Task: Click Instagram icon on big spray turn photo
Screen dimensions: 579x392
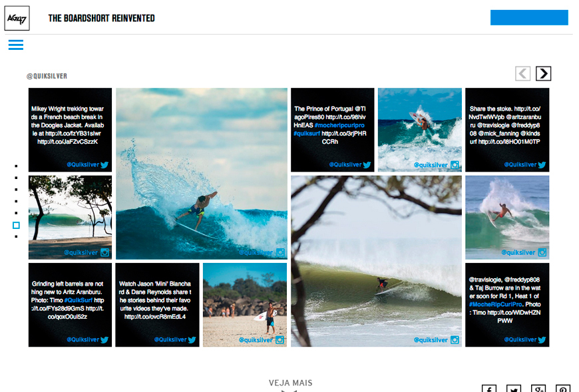Action: click(x=281, y=252)
